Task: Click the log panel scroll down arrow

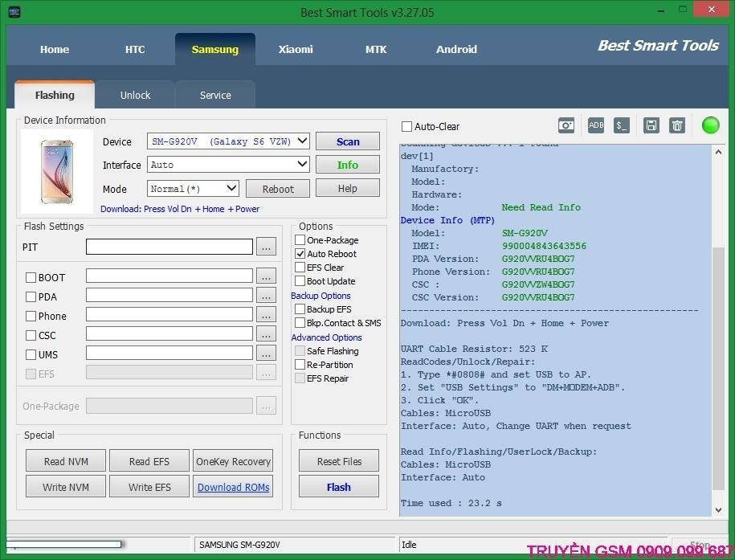Action: pyautogui.click(x=718, y=509)
